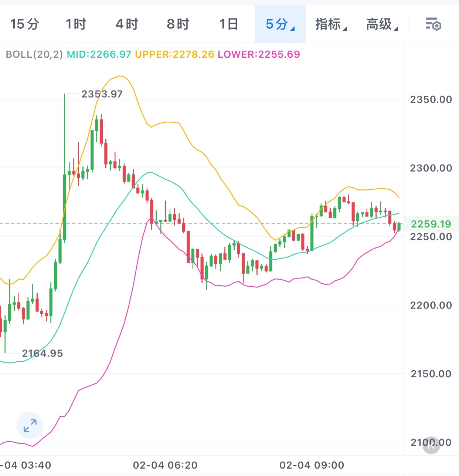
Task: Toggle the LOWER:2255.69 band label
Action: click(x=259, y=54)
